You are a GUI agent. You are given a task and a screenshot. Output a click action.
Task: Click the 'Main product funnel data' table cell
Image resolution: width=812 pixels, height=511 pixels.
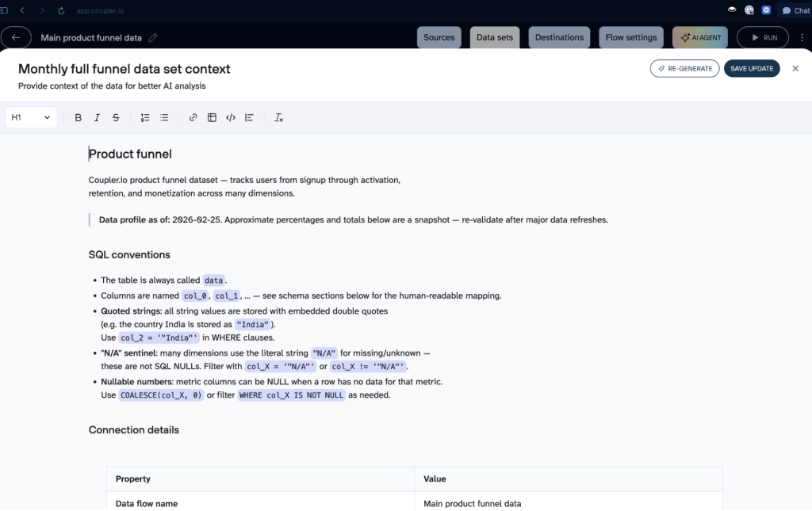coord(568,503)
